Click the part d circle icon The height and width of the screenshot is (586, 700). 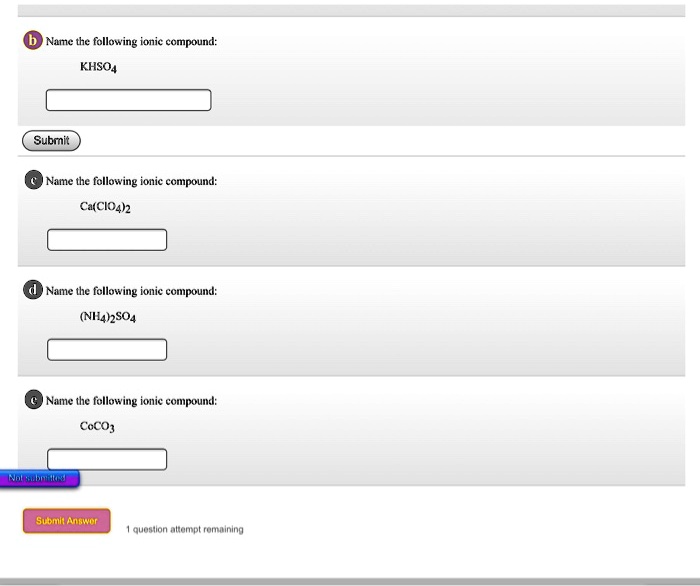[33, 291]
